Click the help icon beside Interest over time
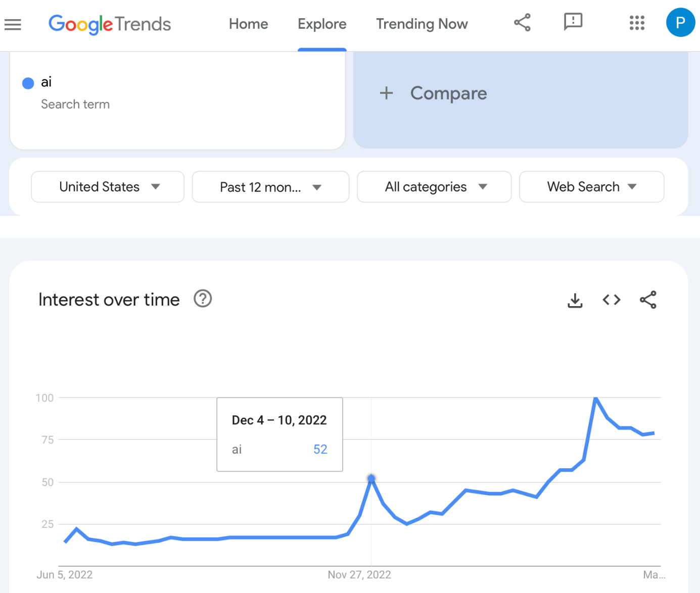Screen dimensions: 700x593 [x=203, y=299]
